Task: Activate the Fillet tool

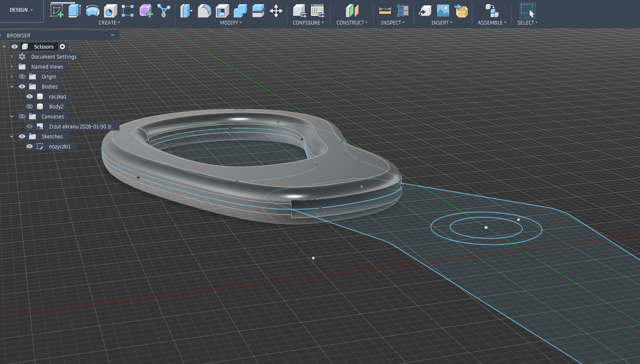Action: pyautogui.click(x=204, y=11)
